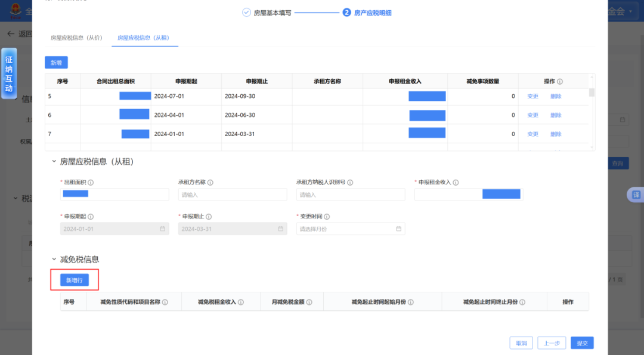Click the info icon next to 申报租金收入 field
Viewport: 644px width, 355px height.
(x=457, y=182)
